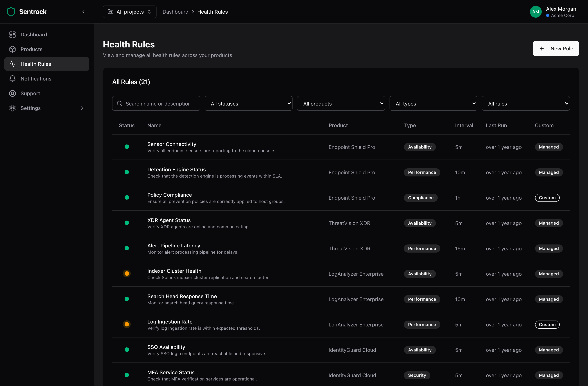Open the Search Head Response Time rule
Screen dimensions: 588x386
coord(341,299)
